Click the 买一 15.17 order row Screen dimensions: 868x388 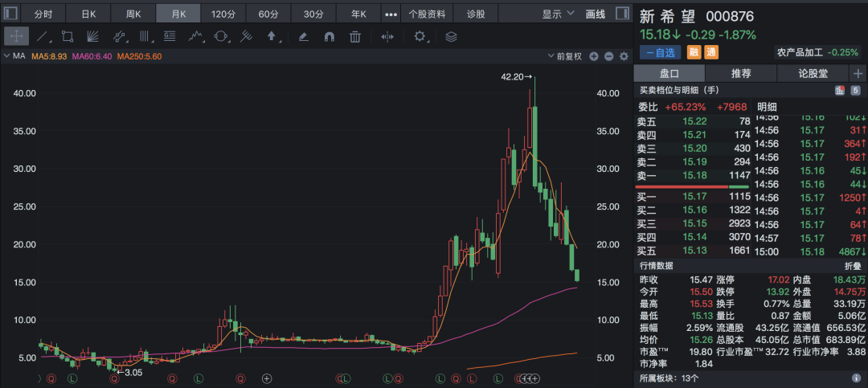point(692,196)
